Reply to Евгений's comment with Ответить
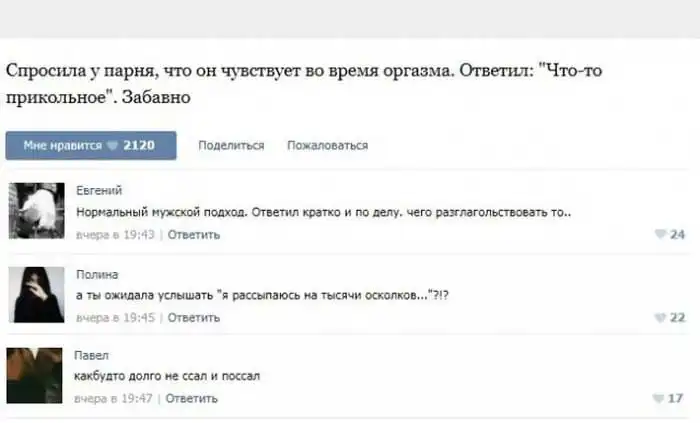This screenshot has width=700, height=423. tap(194, 235)
